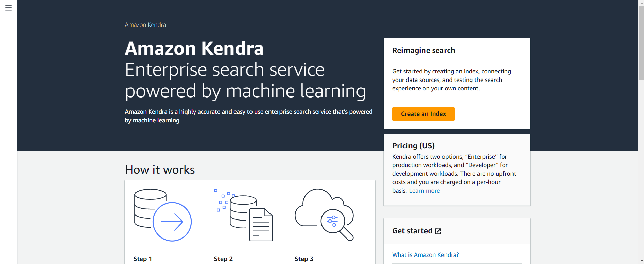Click the Amazon Kendra breadcrumb label
644x264 pixels.
pos(145,24)
